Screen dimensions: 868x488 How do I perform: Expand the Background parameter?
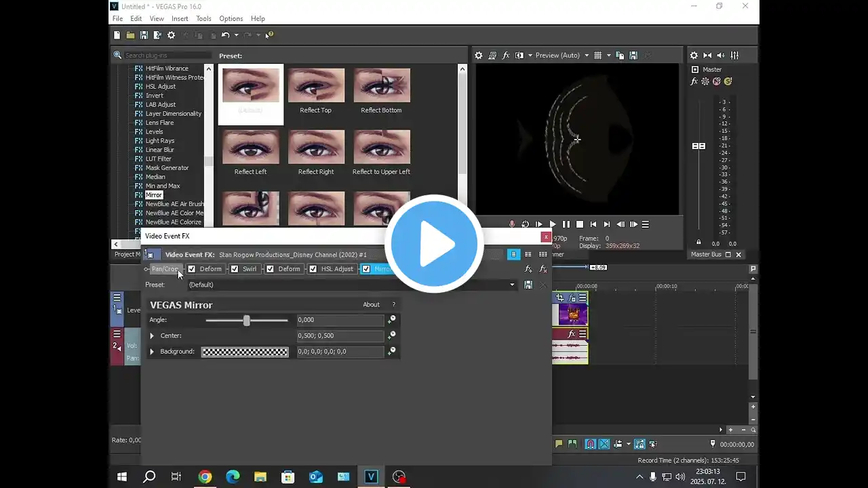tap(152, 352)
